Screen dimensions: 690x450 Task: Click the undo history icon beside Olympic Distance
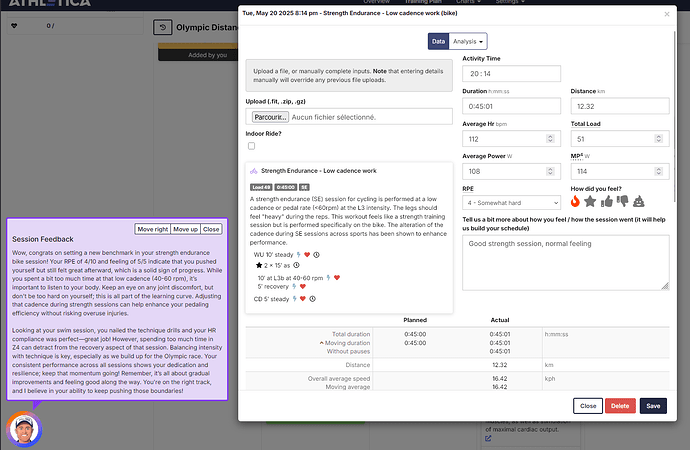pyautogui.click(x=162, y=27)
